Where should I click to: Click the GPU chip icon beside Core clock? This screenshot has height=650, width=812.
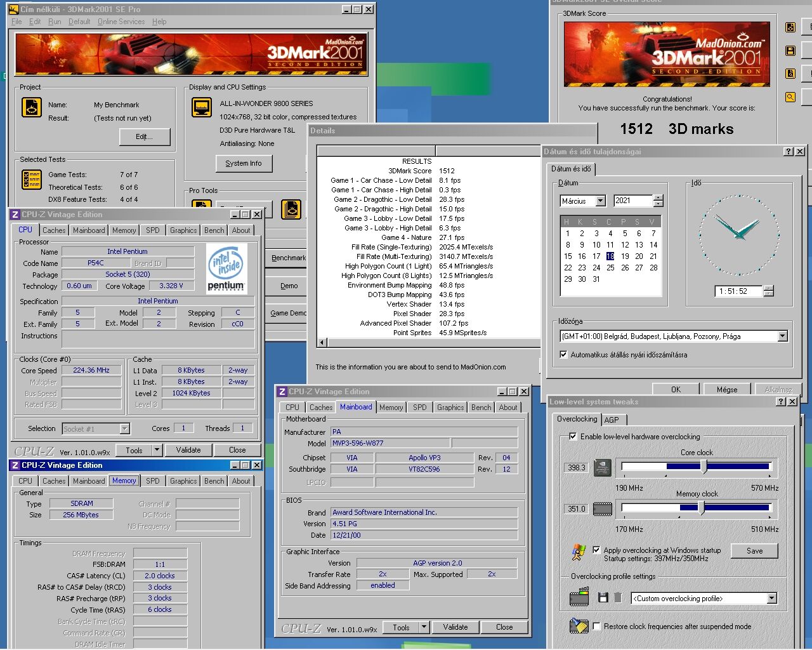click(x=602, y=468)
